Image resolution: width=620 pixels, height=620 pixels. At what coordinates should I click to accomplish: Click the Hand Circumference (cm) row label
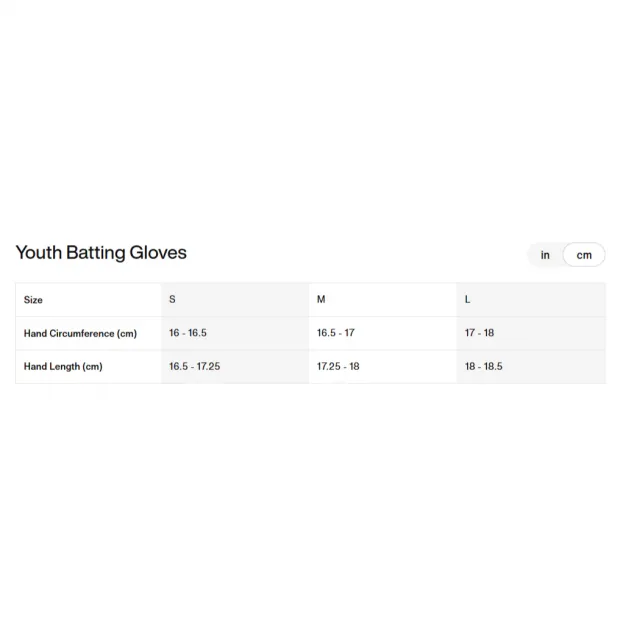[x=80, y=333]
